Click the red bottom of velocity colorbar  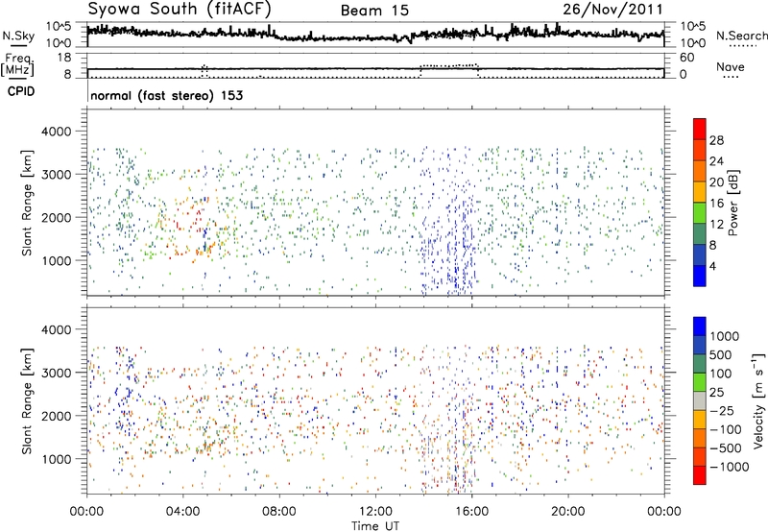[700, 475]
